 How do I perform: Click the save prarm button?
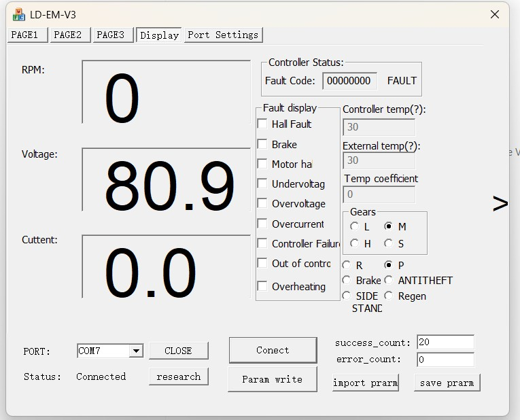coord(447,383)
